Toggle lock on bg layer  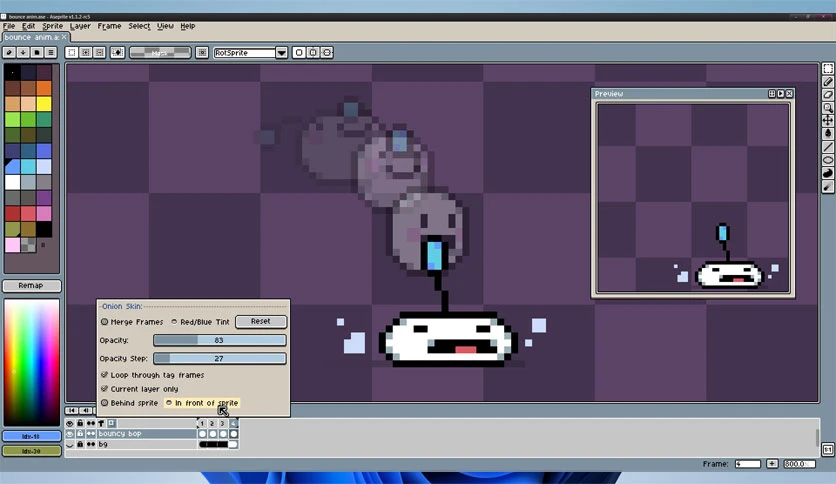tap(80, 445)
